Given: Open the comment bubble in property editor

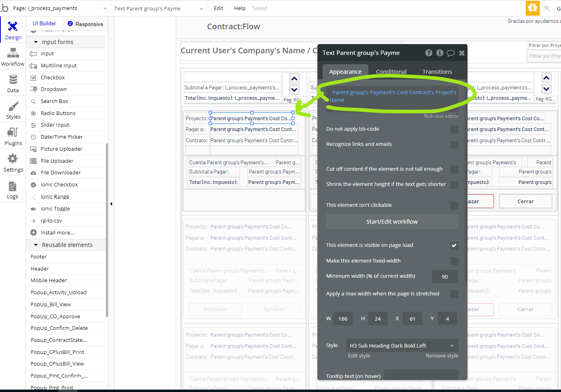Looking at the screenshot, I should 451,53.
